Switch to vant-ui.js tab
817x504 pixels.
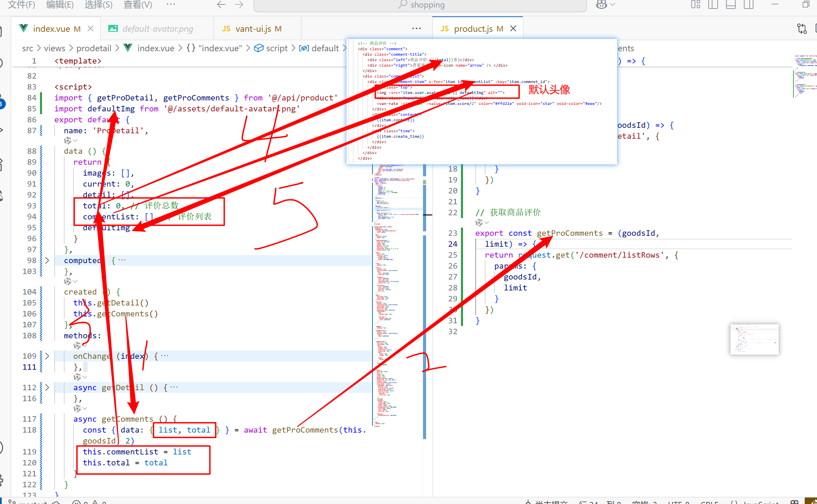coord(253,29)
